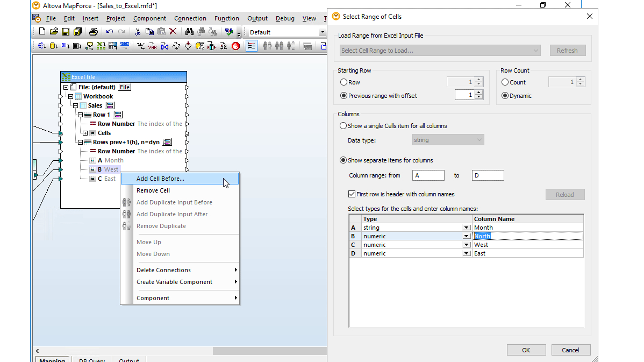Insert a Filter component

188,46
